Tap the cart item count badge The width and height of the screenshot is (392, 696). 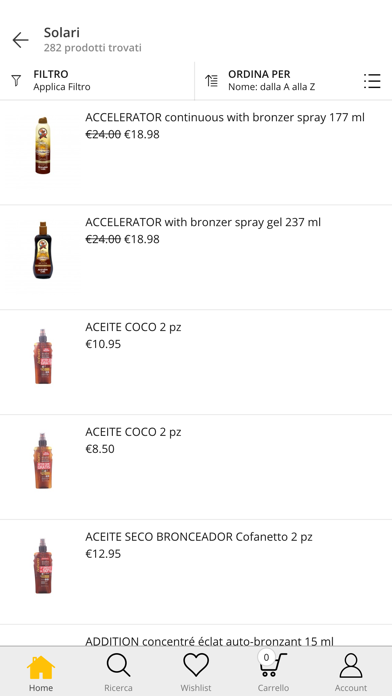coord(266,657)
